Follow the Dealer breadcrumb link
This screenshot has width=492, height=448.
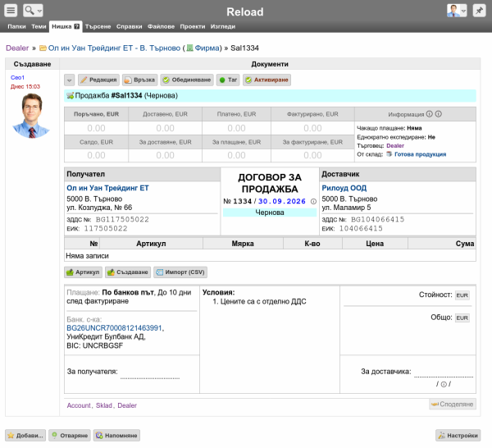click(x=17, y=48)
